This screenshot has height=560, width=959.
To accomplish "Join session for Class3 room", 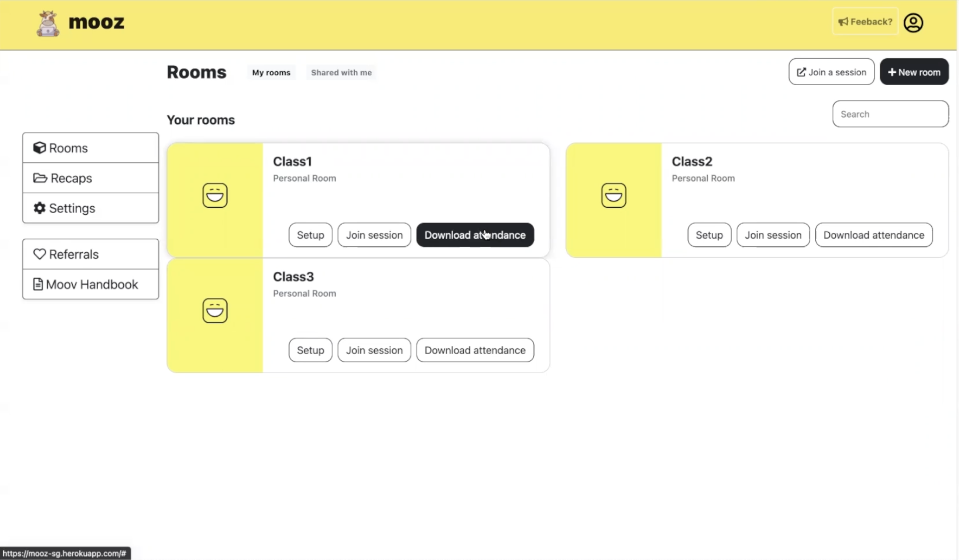I will [x=374, y=350].
